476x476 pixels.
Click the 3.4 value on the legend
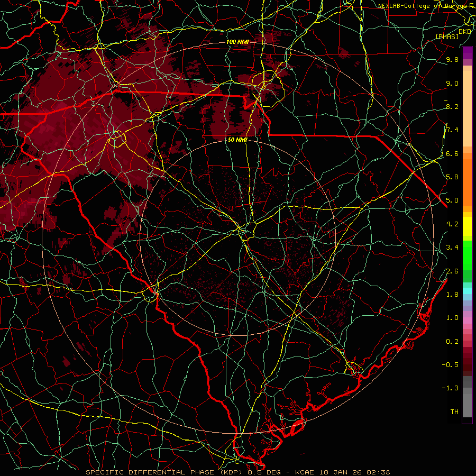452,248
